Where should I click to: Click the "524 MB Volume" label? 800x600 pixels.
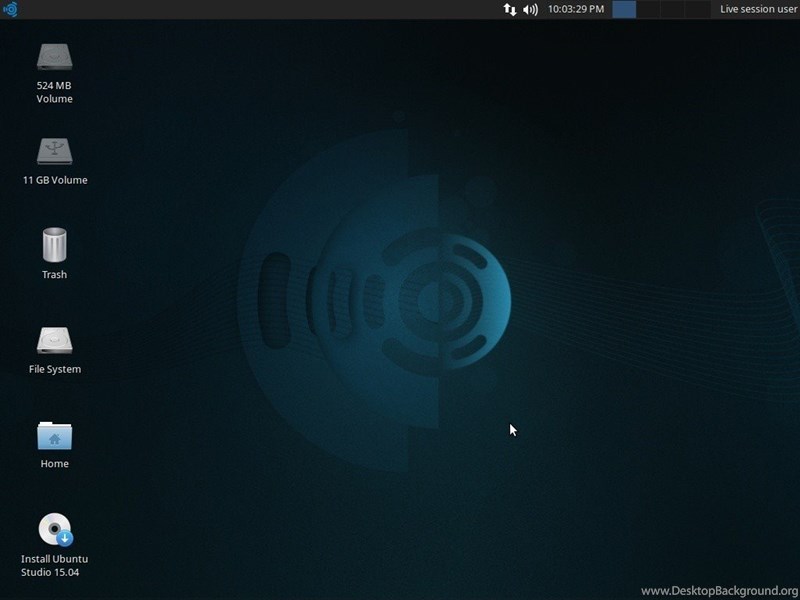click(55, 92)
